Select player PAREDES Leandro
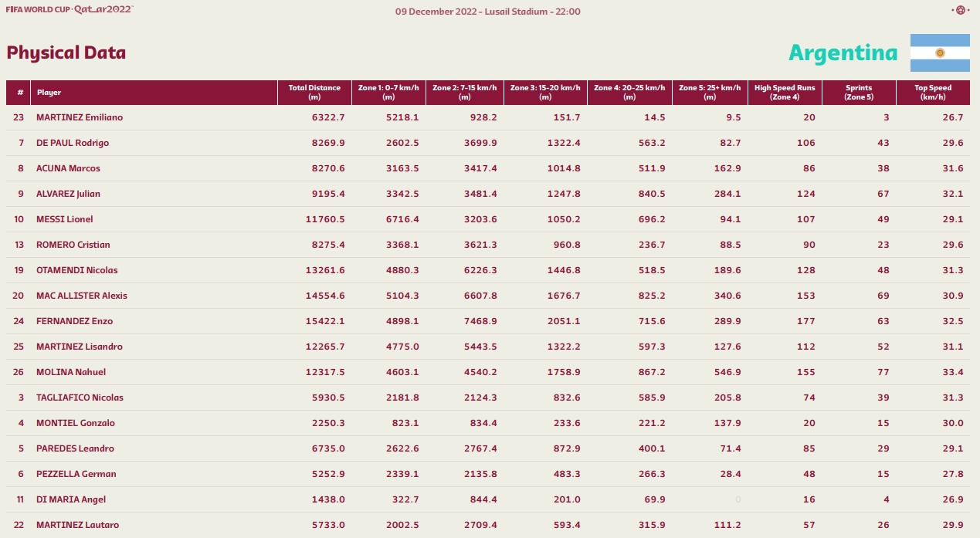 tap(75, 448)
